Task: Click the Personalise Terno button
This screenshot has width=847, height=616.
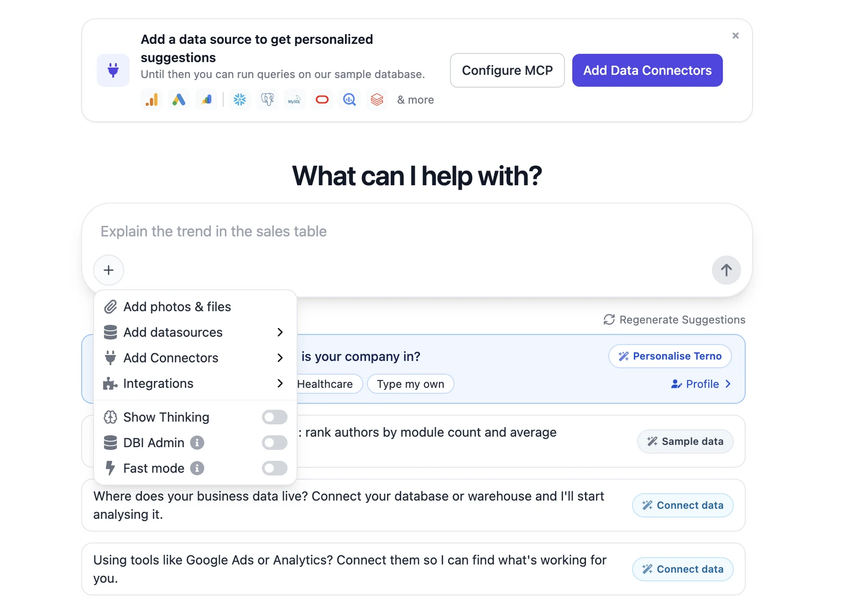Action: pyautogui.click(x=670, y=356)
